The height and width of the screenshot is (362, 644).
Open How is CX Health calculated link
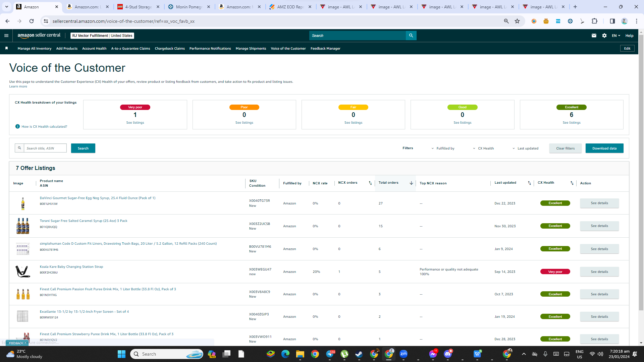(x=44, y=127)
